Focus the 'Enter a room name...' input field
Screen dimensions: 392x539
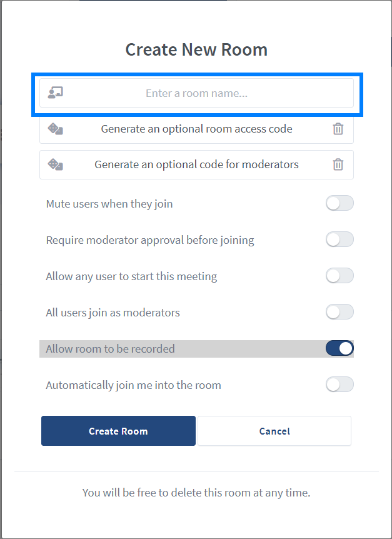pos(196,93)
